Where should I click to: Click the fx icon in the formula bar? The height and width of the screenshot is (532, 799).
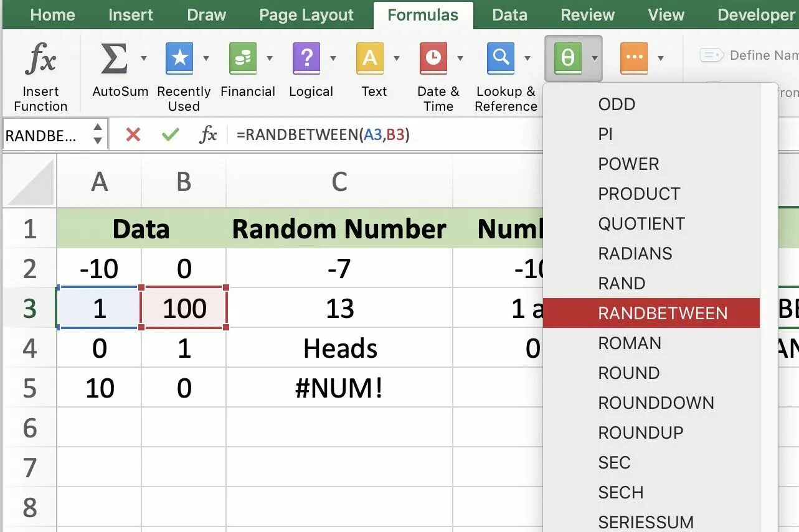(x=208, y=134)
